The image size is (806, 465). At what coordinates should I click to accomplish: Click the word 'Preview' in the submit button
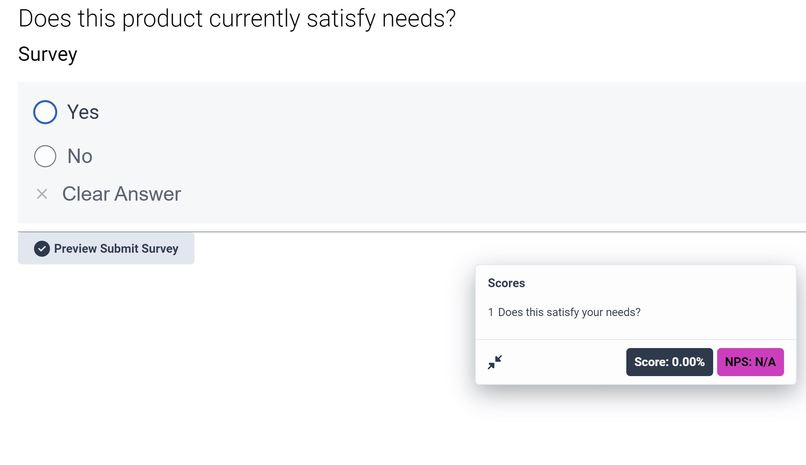point(76,249)
